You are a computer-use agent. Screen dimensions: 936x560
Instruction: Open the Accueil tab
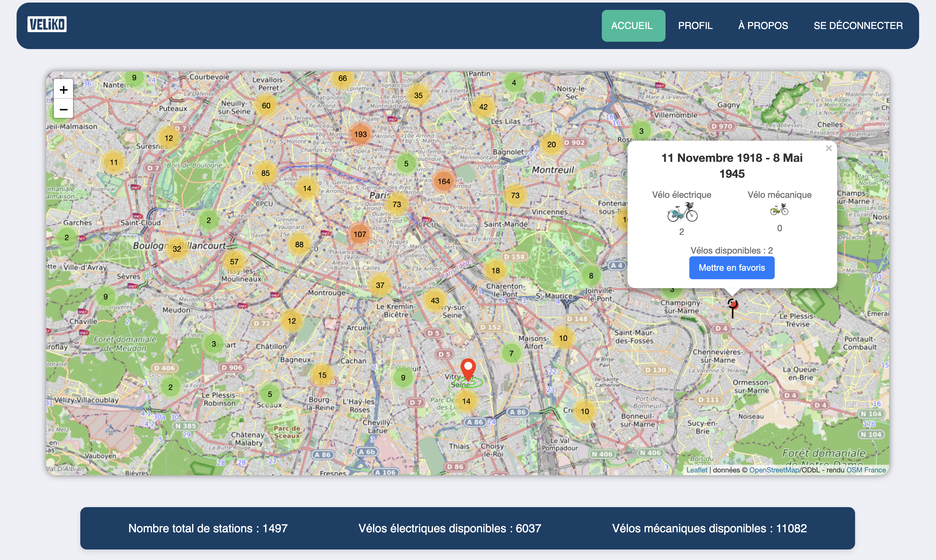point(633,26)
